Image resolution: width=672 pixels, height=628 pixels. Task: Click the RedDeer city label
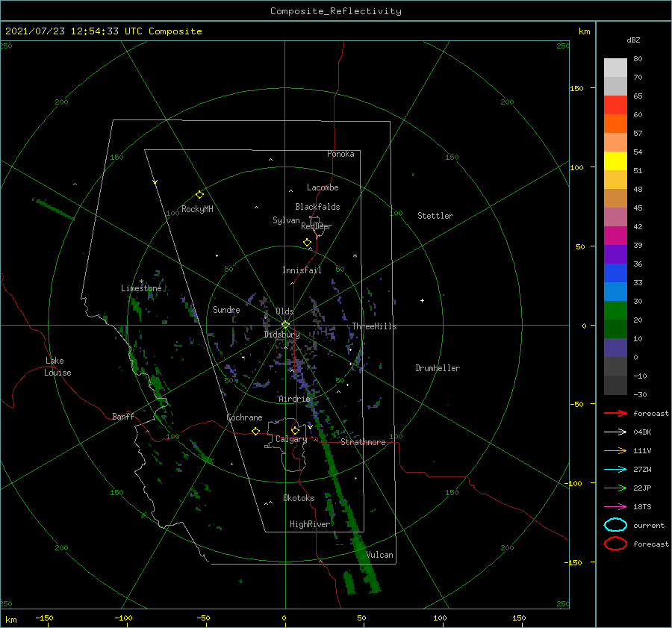[x=317, y=226]
